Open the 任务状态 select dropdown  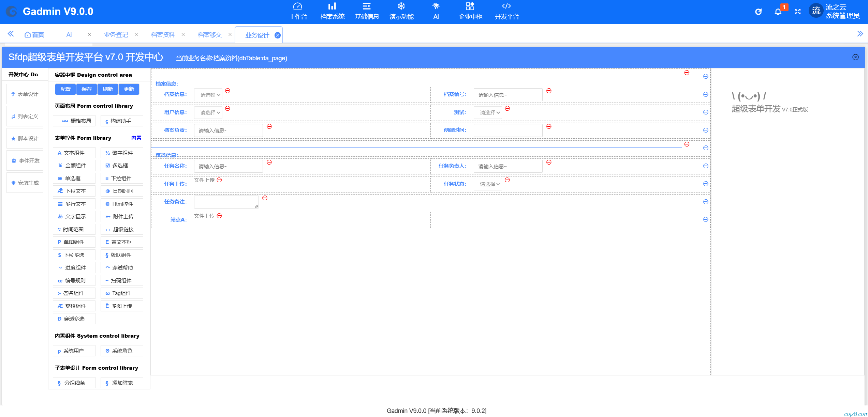tap(488, 184)
